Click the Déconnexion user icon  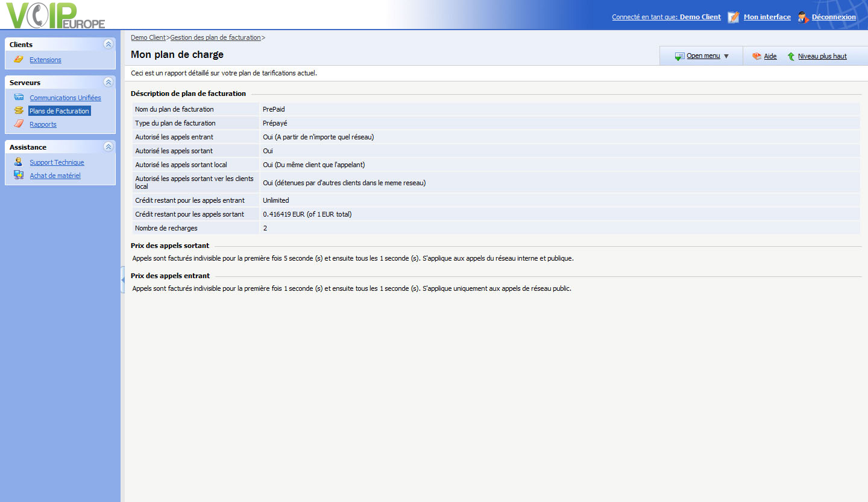coord(803,17)
